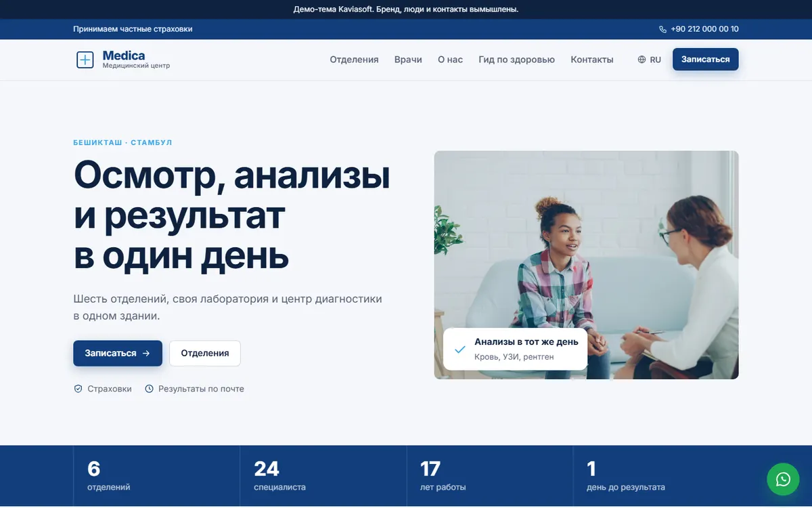The height and width of the screenshot is (508, 812).
Task: Call the +90 212 000 00 10 number
Action: pyautogui.click(x=699, y=29)
